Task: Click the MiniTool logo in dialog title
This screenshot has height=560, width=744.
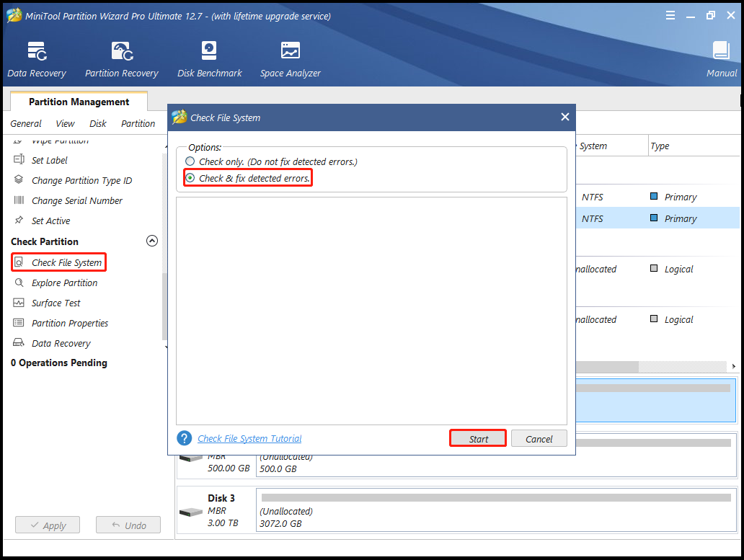Action: (x=180, y=117)
